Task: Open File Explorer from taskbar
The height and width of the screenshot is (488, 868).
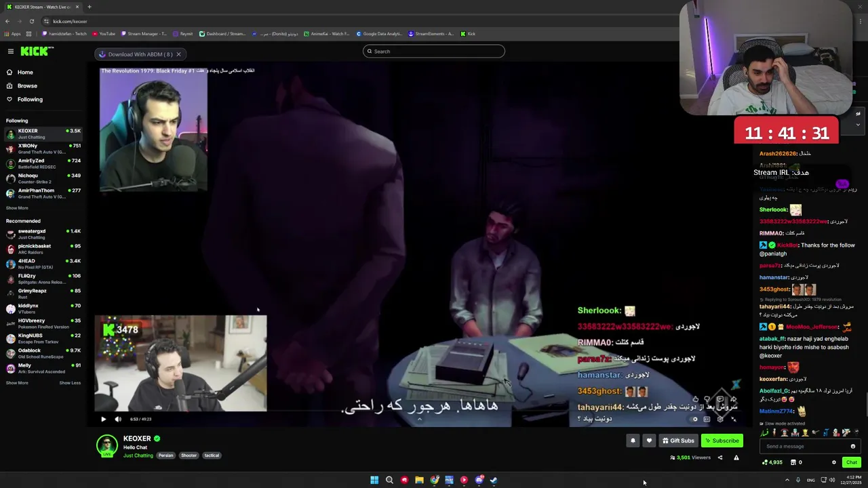Action: [419, 480]
